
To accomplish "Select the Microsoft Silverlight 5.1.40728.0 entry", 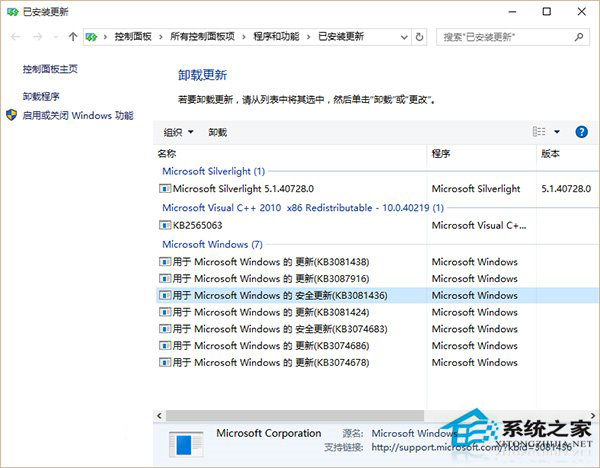I will pyautogui.click(x=243, y=189).
